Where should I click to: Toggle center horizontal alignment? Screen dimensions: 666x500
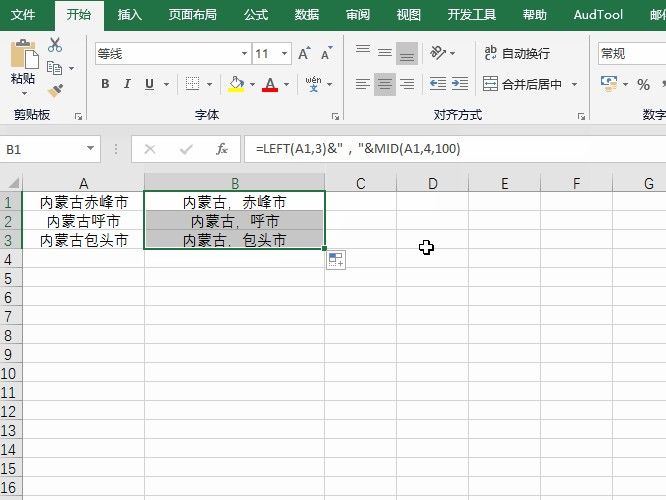tap(385, 84)
